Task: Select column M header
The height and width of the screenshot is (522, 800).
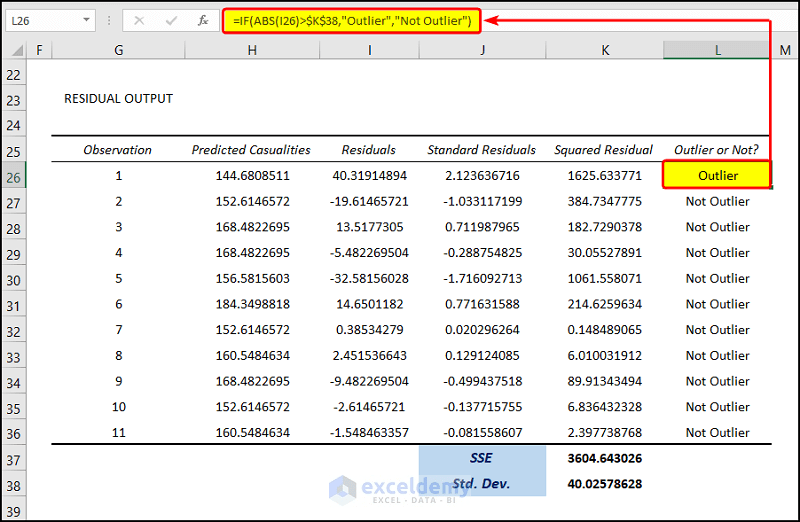Action: point(785,50)
